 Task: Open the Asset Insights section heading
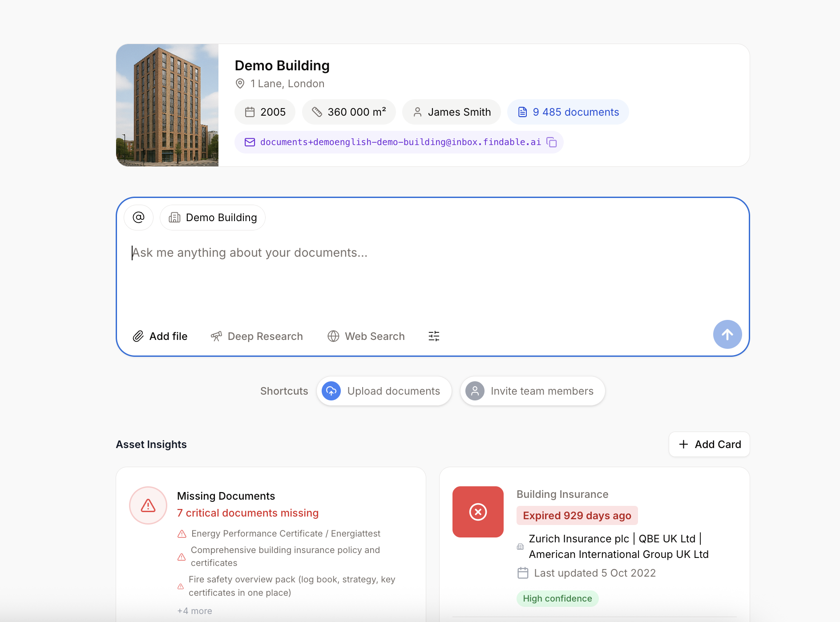coord(151,444)
